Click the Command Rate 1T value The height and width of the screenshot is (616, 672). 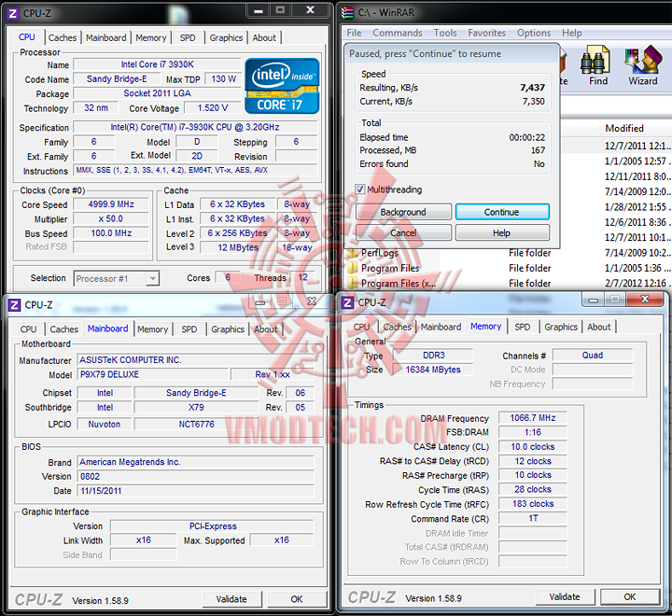click(533, 518)
